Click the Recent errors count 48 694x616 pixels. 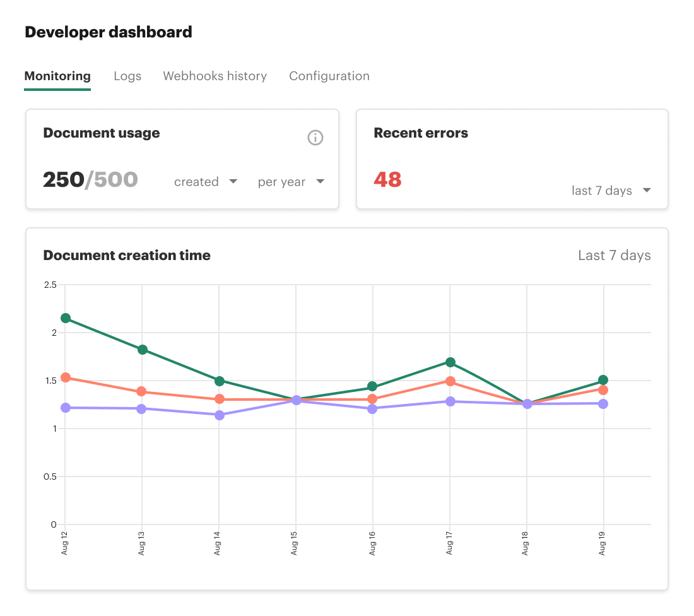(x=387, y=180)
